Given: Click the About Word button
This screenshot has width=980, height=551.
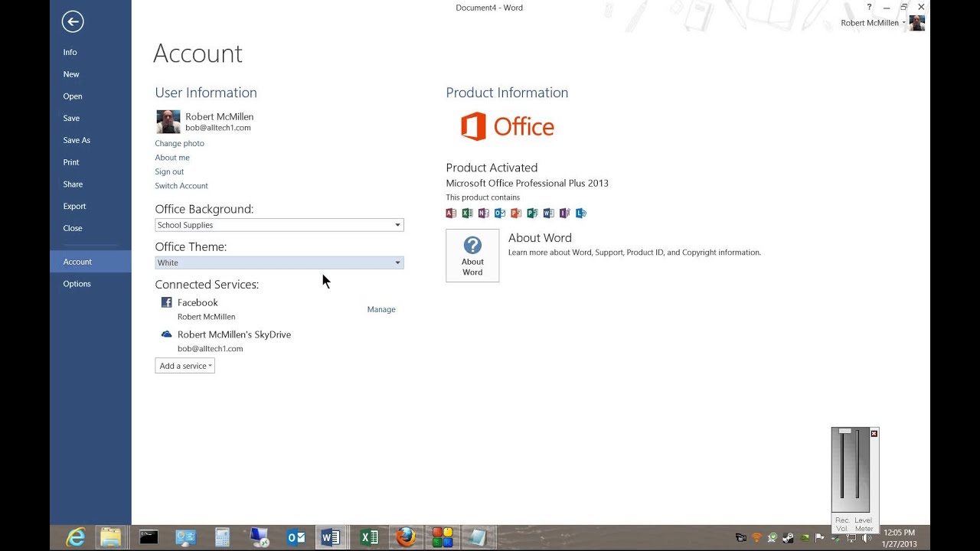Looking at the screenshot, I should (x=472, y=255).
